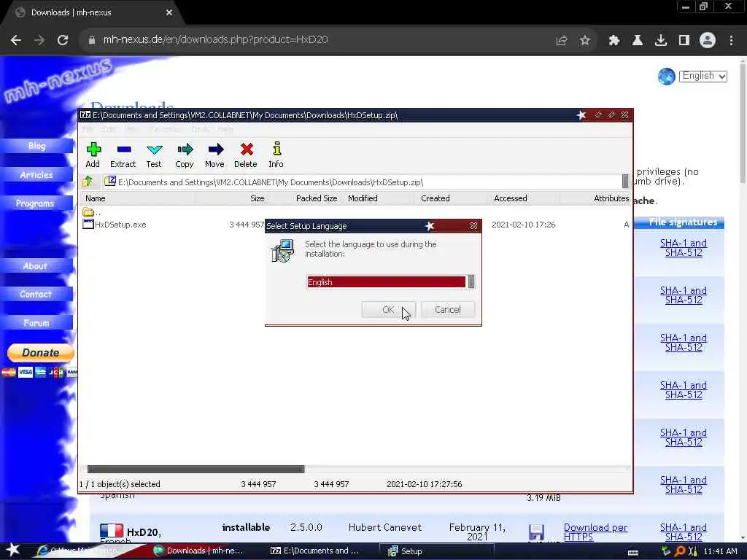Open the first SHA-1 and SHA-512 link
The width and height of the screenshot is (747, 560).
(683, 248)
